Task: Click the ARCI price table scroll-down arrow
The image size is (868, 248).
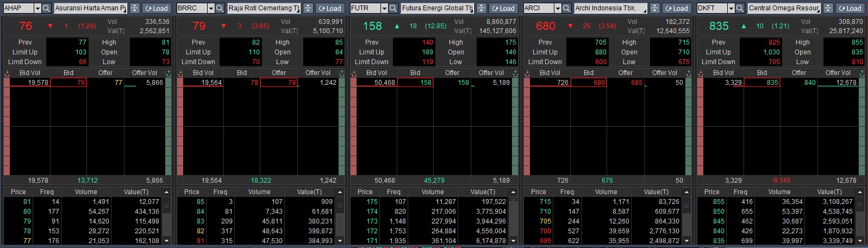Action: click(687, 240)
